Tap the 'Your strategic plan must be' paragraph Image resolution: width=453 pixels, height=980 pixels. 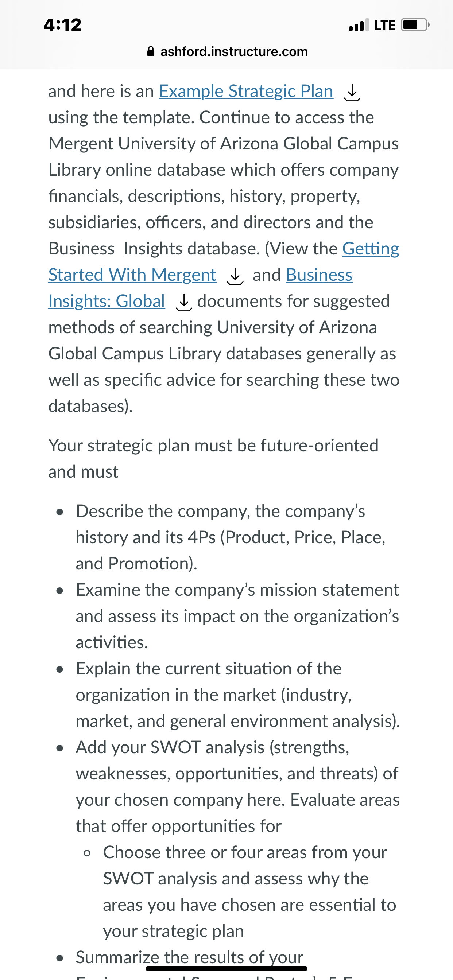tap(213, 458)
